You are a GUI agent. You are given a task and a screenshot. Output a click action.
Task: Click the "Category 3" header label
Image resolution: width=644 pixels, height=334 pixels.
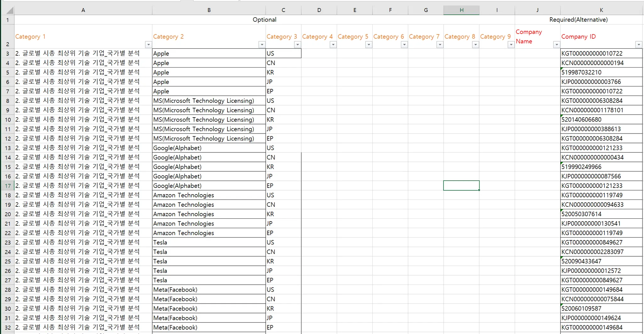[282, 37]
